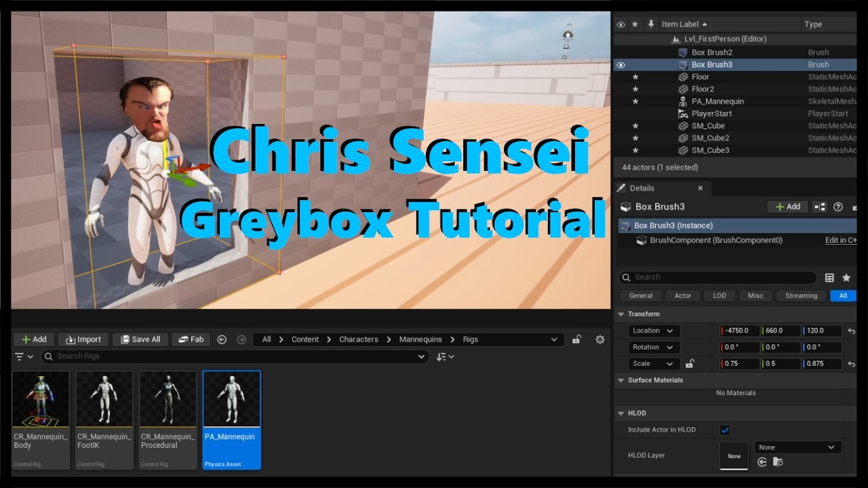Toggle the Scale lock ratio icon

(690, 364)
